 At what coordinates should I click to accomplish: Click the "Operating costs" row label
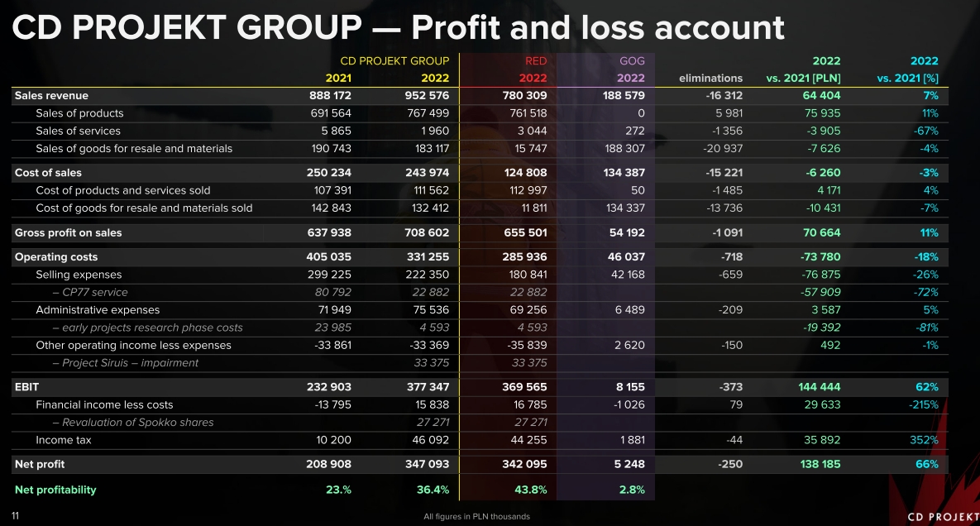tap(56, 257)
